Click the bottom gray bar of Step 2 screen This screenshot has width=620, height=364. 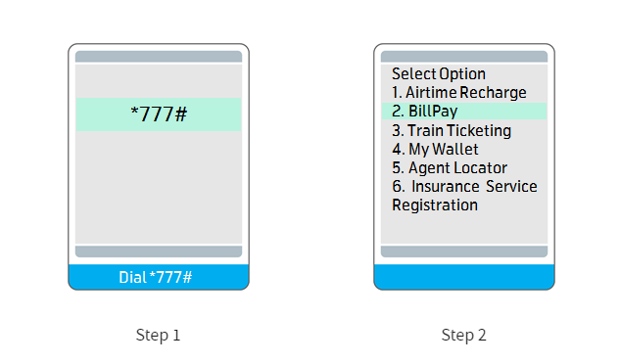click(x=464, y=251)
